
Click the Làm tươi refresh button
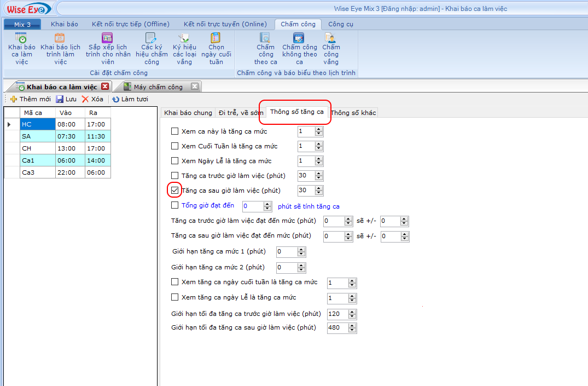click(x=130, y=99)
